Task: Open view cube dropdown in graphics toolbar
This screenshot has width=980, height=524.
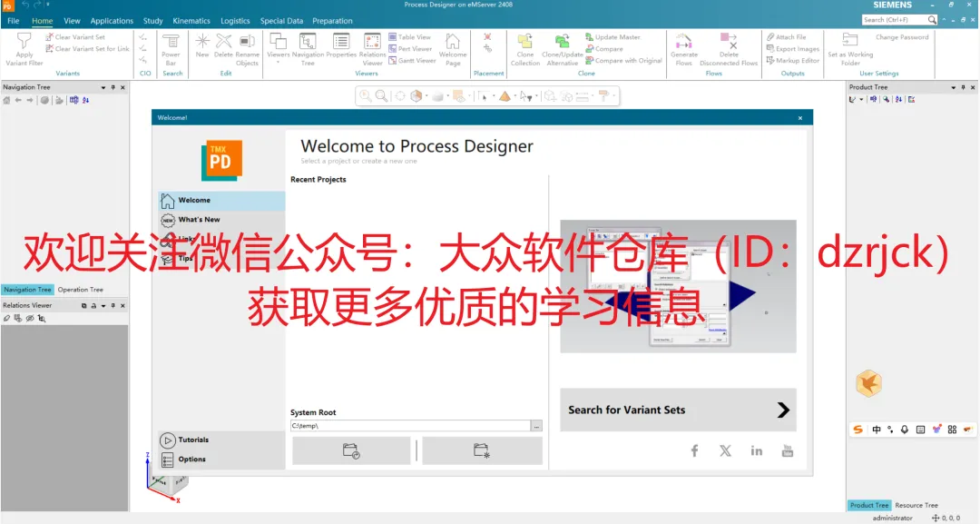Action: coord(426,96)
